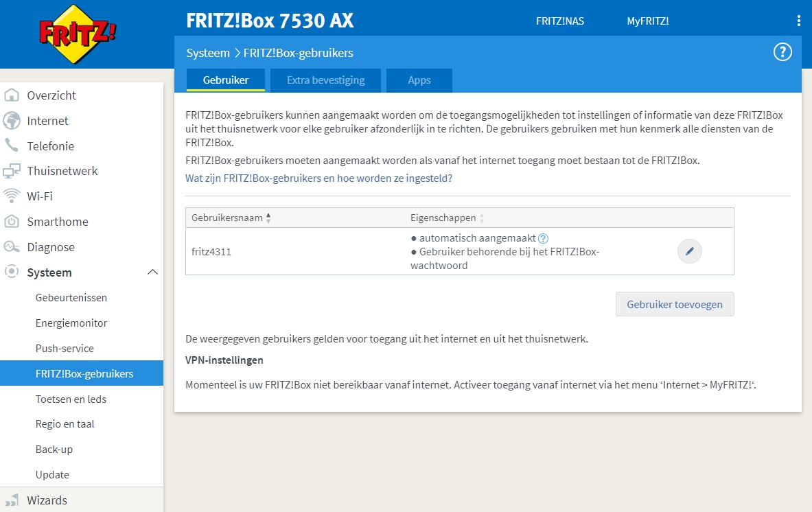The height and width of the screenshot is (512, 812).
Task: Switch to the Extra bevestiging tab
Action: tap(325, 80)
